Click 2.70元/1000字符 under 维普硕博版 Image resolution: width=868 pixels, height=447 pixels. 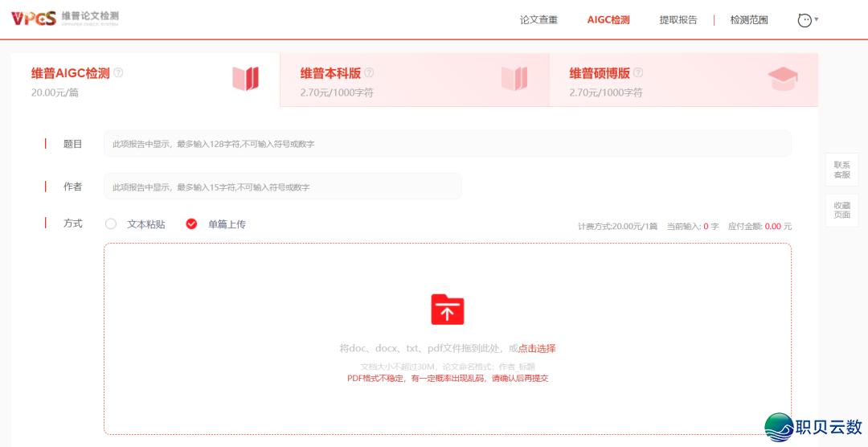pyautogui.click(x=606, y=92)
